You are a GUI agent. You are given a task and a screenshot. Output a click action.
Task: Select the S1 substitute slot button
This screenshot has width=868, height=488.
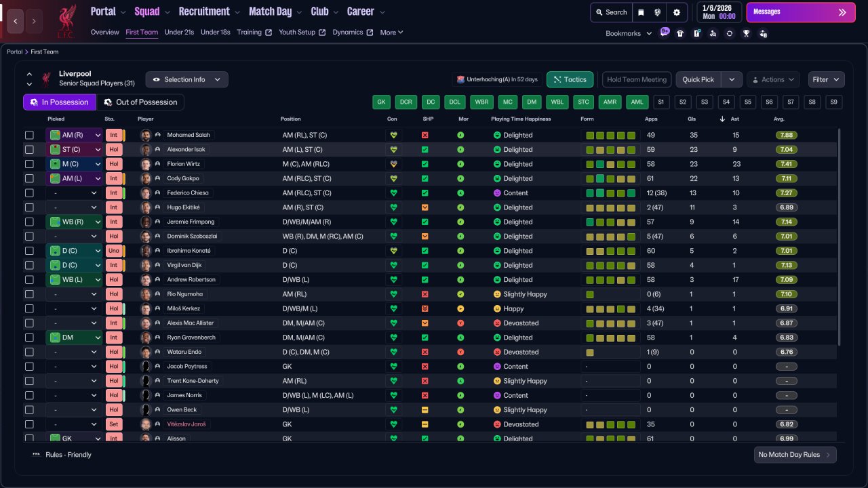(662, 102)
